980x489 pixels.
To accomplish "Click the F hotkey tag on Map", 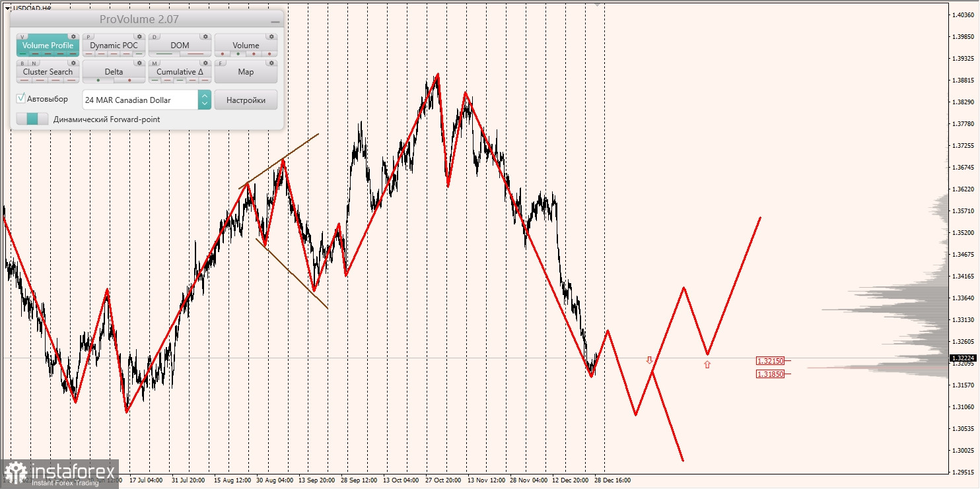I will click(x=220, y=63).
